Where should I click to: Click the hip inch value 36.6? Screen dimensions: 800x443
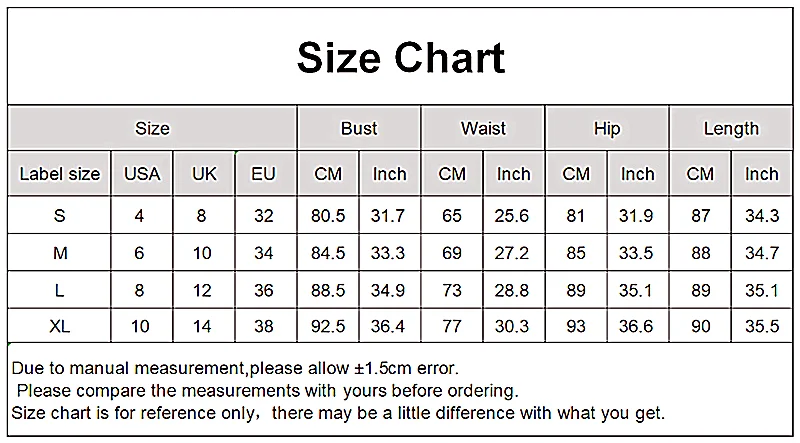636,326
